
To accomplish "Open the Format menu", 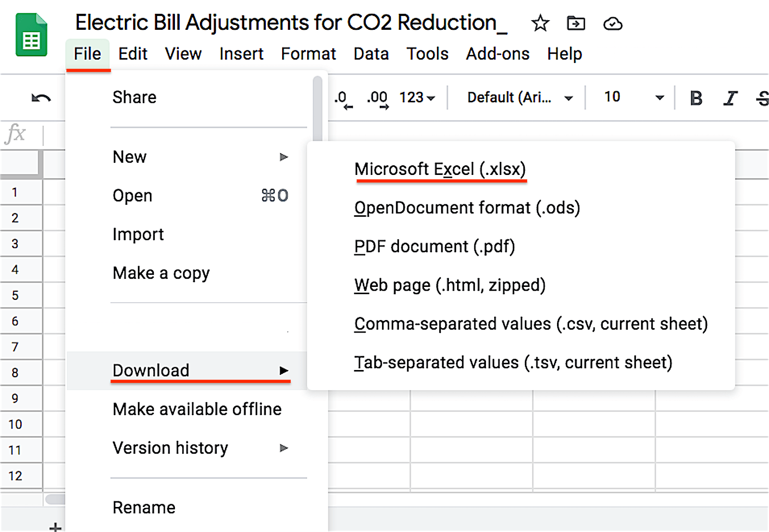I will [x=308, y=54].
